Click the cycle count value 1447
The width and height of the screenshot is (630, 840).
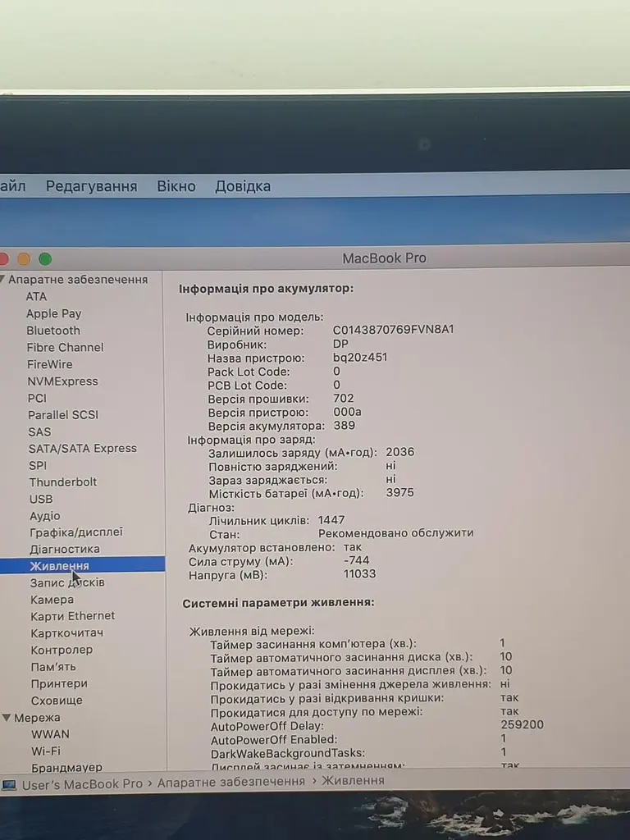pyautogui.click(x=331, y=519)
